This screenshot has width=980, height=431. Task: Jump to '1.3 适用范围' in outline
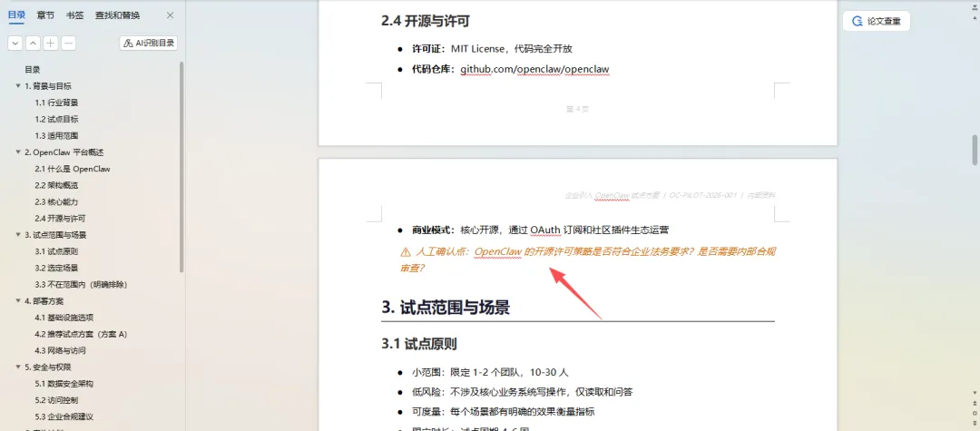56,135
